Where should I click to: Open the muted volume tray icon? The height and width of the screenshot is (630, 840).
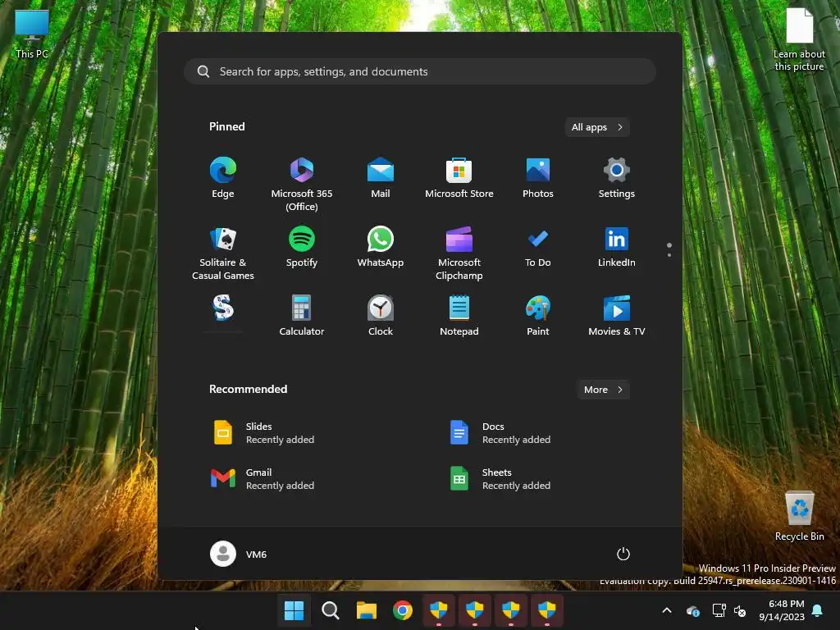740,610
